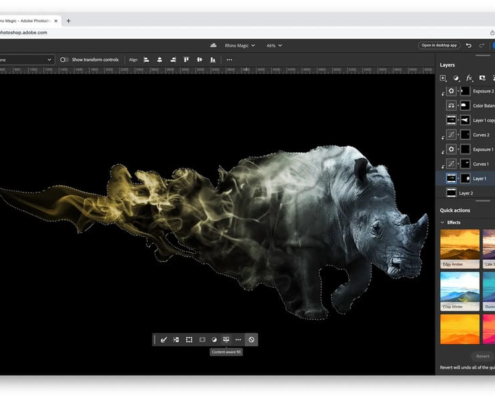
Task: Click the photoshop.adobe.com address bar
Action: pos(23,32)
